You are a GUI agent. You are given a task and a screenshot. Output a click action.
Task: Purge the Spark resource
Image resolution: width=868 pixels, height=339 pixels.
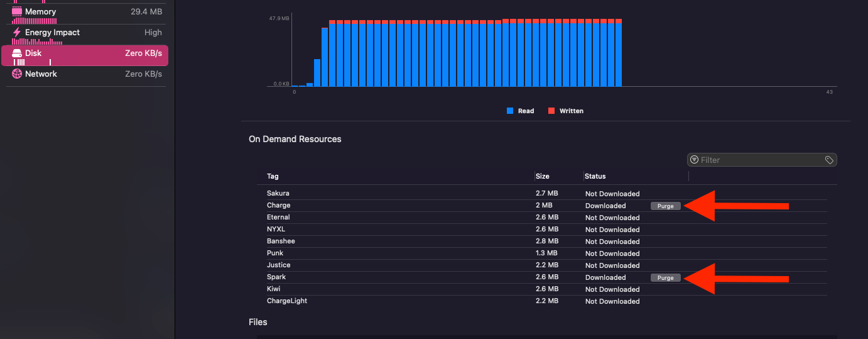[x=666, y=277]
